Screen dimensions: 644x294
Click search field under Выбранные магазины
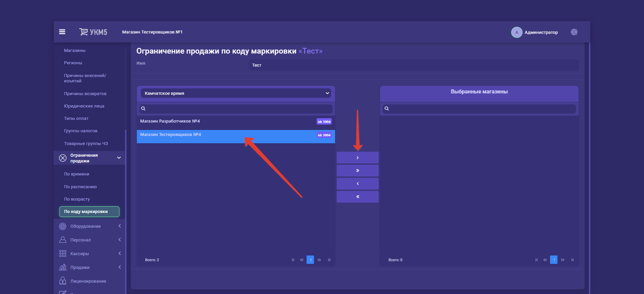click(482, 108)
